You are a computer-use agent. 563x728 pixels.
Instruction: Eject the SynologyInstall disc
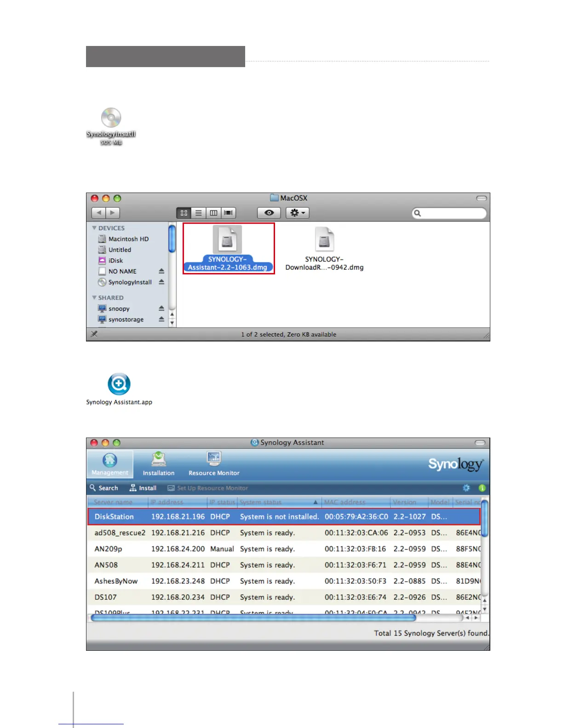coord(161,282)
